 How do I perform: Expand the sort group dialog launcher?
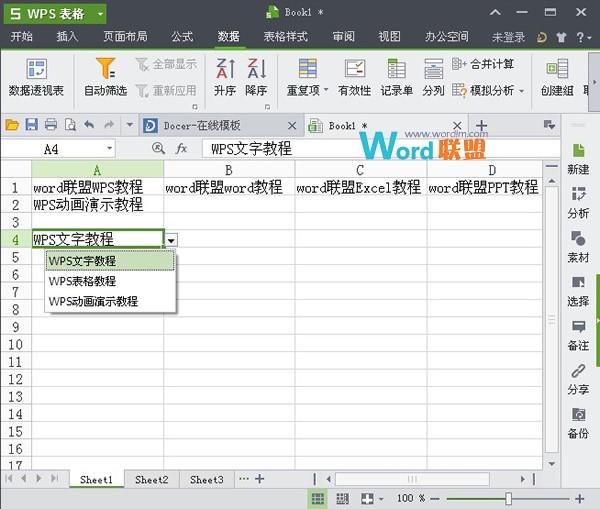tap(267, 107)
